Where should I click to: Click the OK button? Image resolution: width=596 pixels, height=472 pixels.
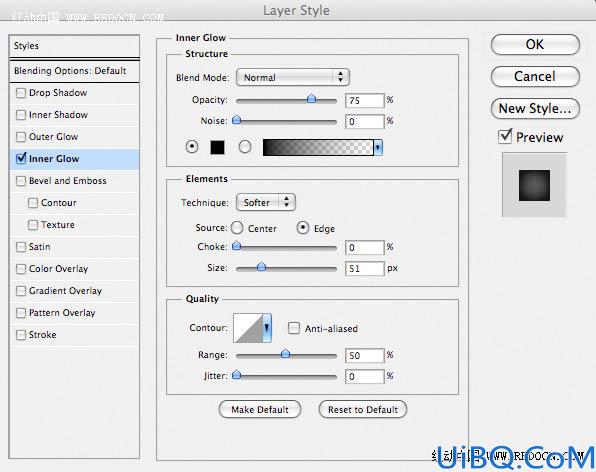click(535, 44)
